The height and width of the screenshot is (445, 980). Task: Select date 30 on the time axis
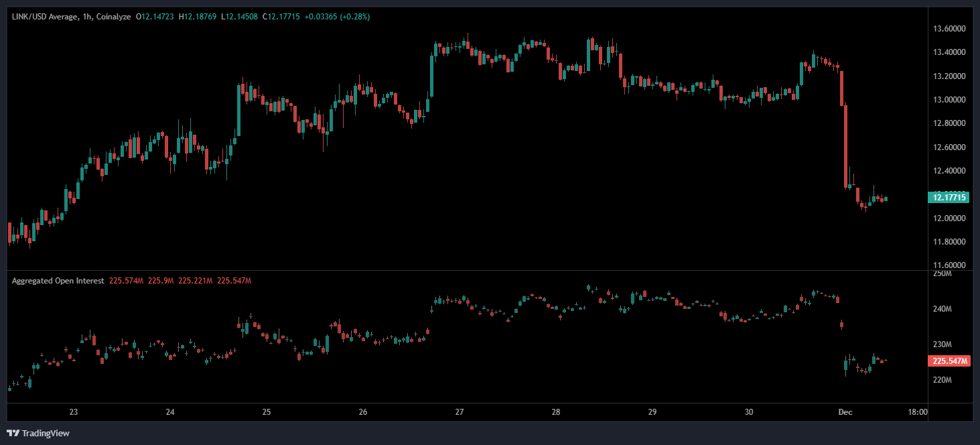[x=749, y=412]
